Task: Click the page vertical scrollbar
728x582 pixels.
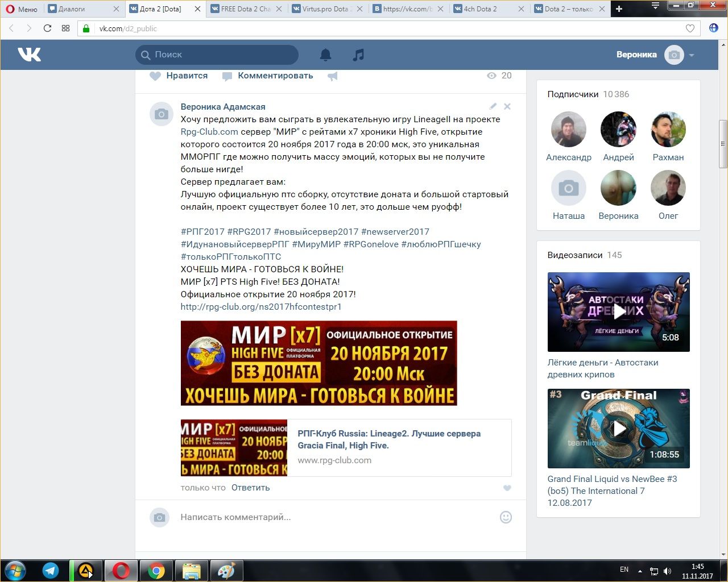Action: [723, 144]
